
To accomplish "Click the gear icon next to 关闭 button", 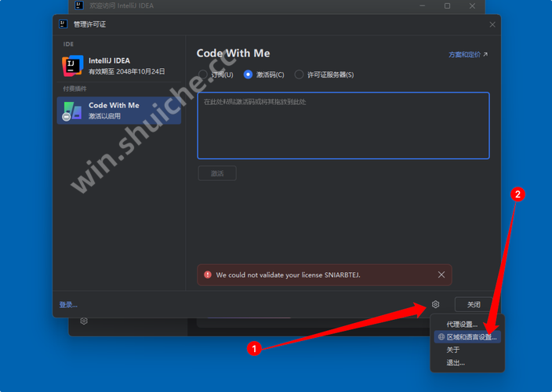I will click(x=435, y=304).
